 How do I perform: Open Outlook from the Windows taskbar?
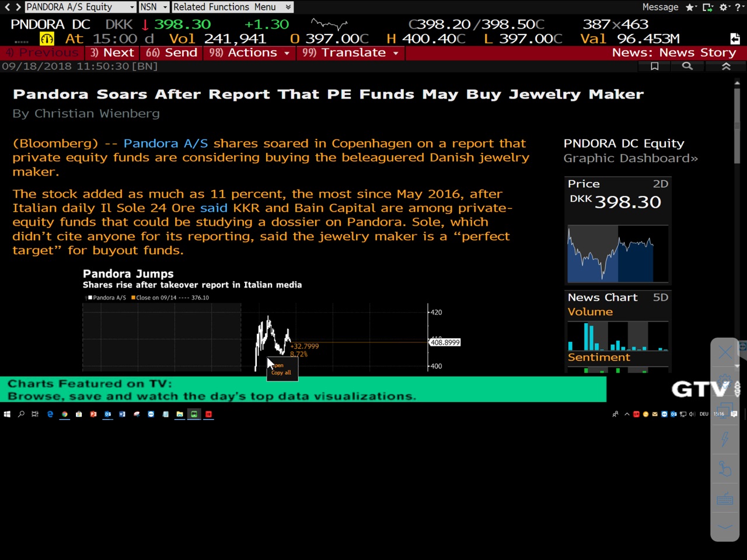tap(107, 414)
